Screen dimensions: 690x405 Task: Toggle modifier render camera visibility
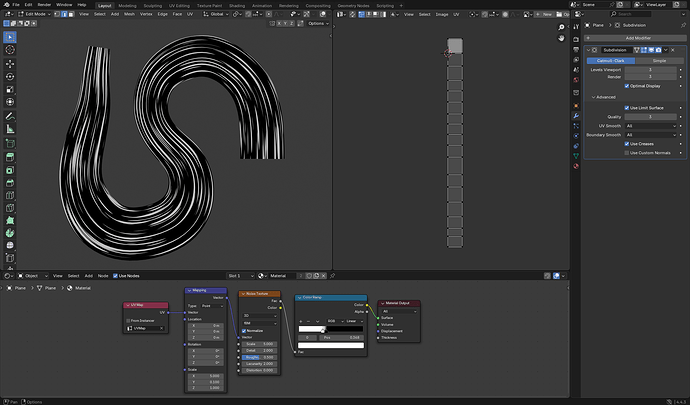658,50
